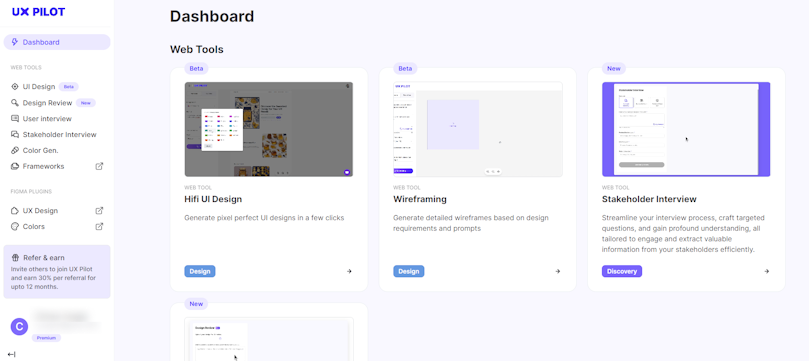Viewport: 809px width, 361px height.
Task: Click the Discovery tag on Stakeholder card
Action: point(622,271)
